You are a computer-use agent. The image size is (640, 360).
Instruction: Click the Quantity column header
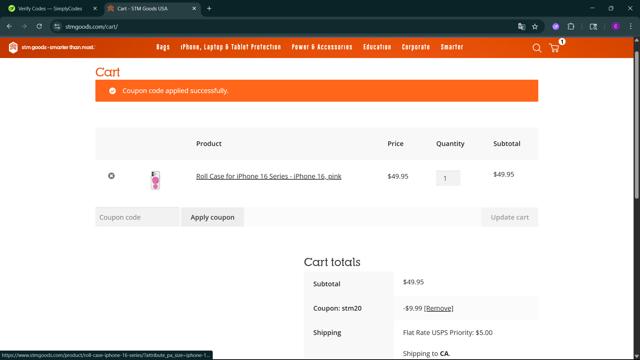pyautogui.click(x=450, y=144)
